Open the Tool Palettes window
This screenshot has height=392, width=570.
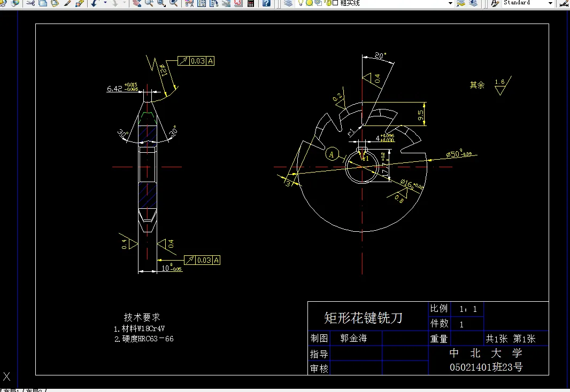[214, 3]
